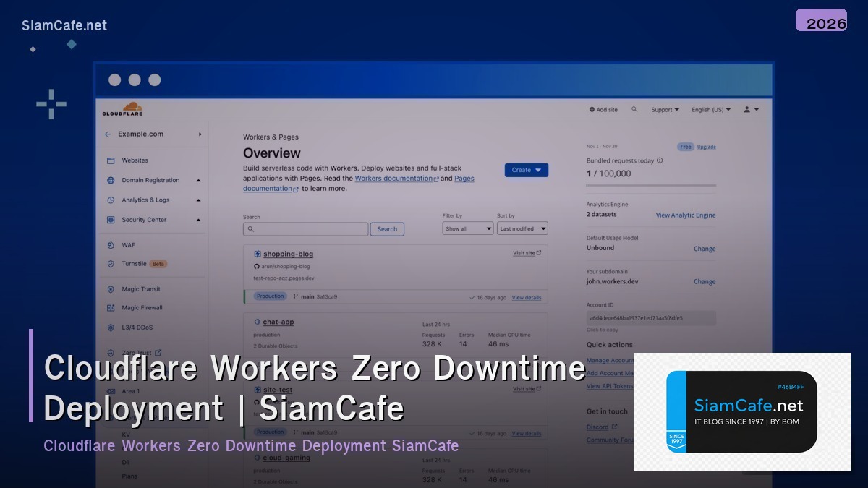Open the Support menu
The height and width of the screenshot is (488, 868).
pyautogui.click(x=665, y=109)
